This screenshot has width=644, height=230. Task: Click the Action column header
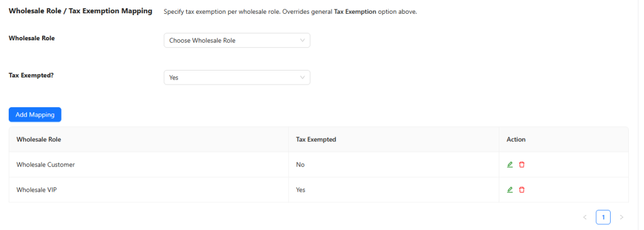tap(516, 139)
